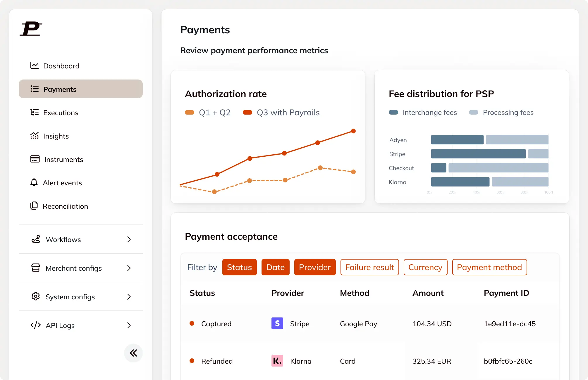The image size is (588, 380).
Task: Click the Instruments card icon
Action: click(35, 159)
